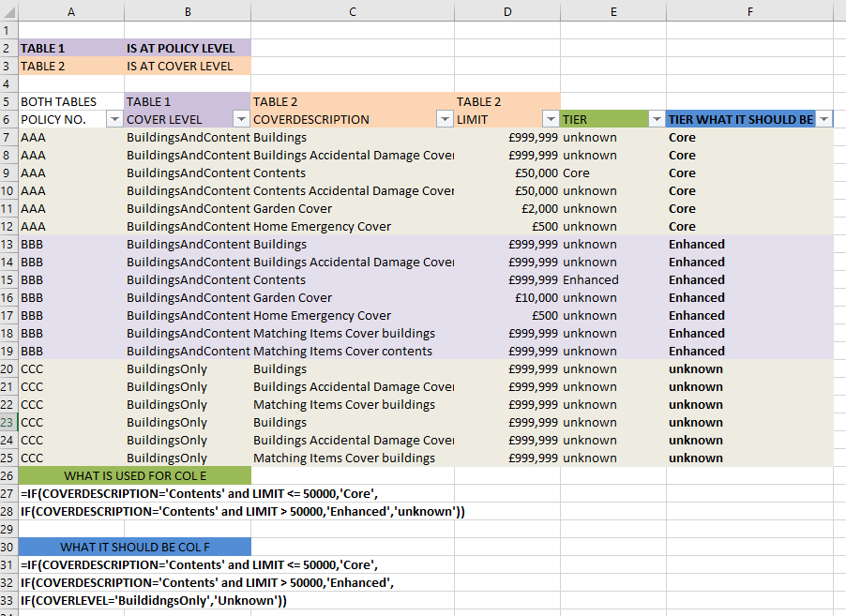This screenshot has width=846, height=616.
Task: Open the COVER LEVEL filter dropdown
Action: pos(240,119)
